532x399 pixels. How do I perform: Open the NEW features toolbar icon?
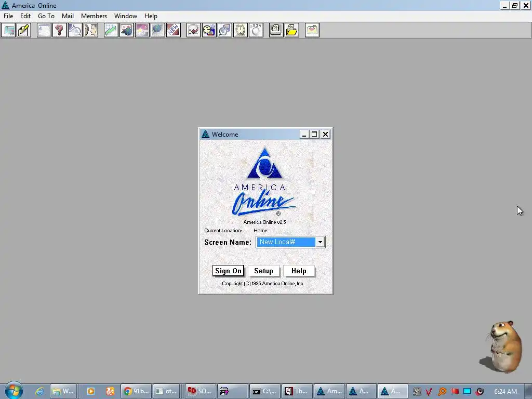pos(174,30)
